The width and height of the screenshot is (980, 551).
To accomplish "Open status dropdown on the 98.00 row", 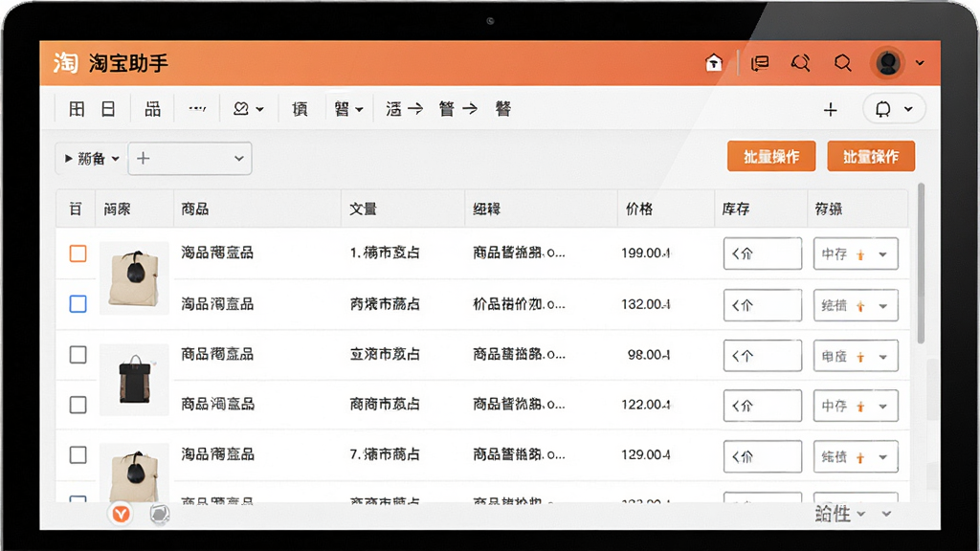I will (x=856, y=356).
